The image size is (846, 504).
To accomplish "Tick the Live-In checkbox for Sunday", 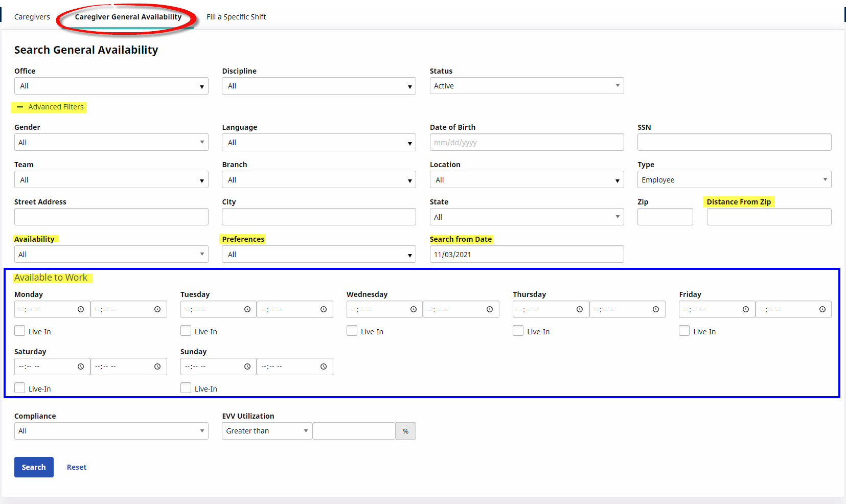I will tap(186, 388).
